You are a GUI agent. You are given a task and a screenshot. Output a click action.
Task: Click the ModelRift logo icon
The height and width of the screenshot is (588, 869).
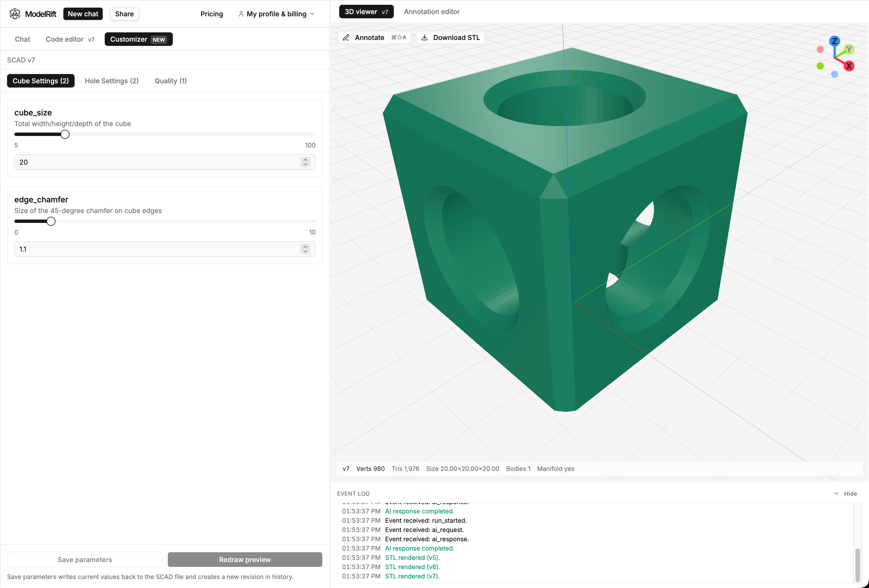click(15, 14)
